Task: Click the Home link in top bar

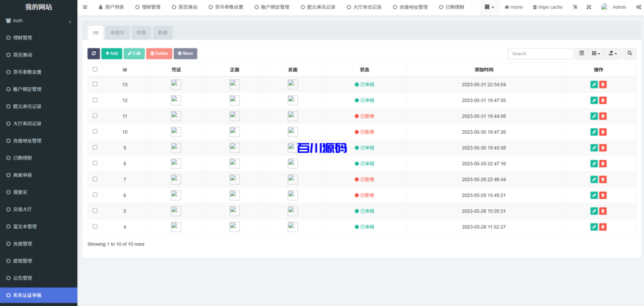Action: (514, 7)
